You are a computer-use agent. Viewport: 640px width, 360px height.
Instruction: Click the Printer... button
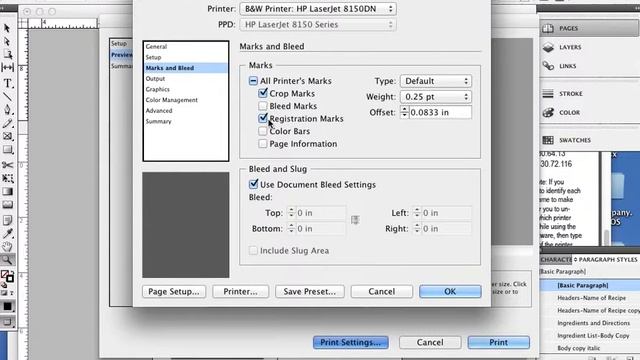[240, 291]
